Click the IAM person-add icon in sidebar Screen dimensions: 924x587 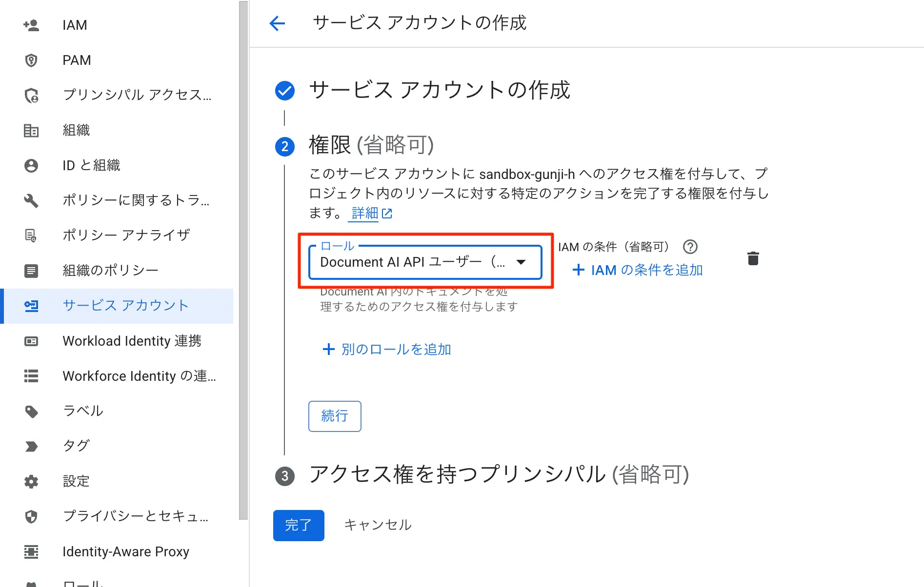31,25
